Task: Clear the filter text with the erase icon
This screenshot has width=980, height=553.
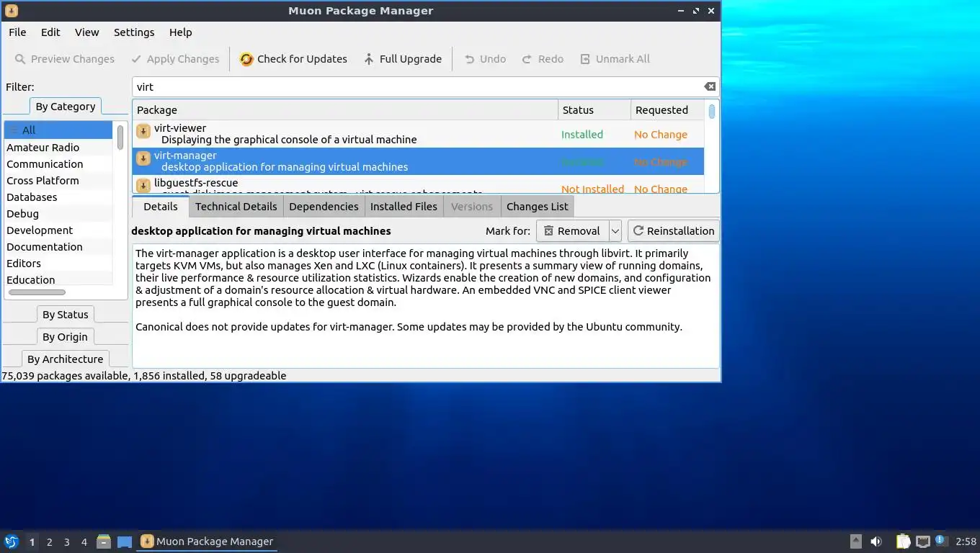Action: coord(710,86)
